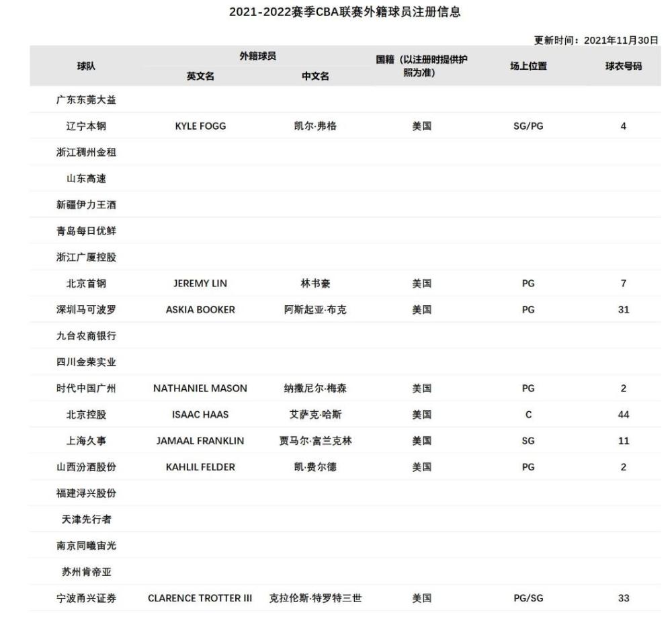This screenshot has width=672, height=623.
Task: Select jersey number 7 for 北京首钢
Action: coord(624,283)
